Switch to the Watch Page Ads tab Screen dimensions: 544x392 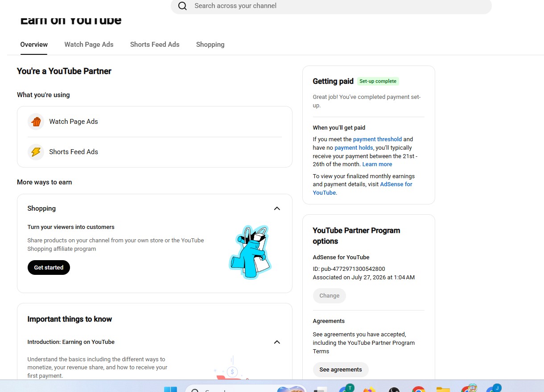[x=89, y=45]
